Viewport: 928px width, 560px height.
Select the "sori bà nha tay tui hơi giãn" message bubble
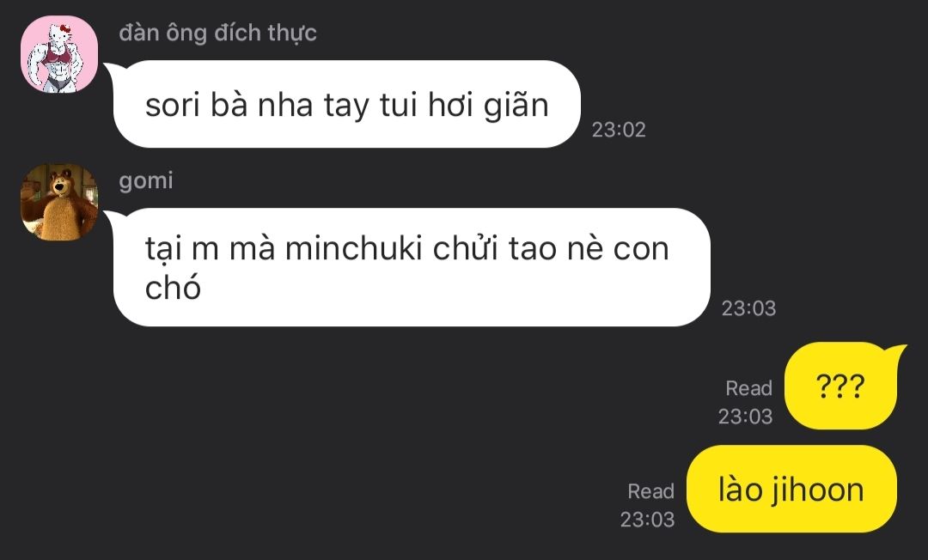347,104
